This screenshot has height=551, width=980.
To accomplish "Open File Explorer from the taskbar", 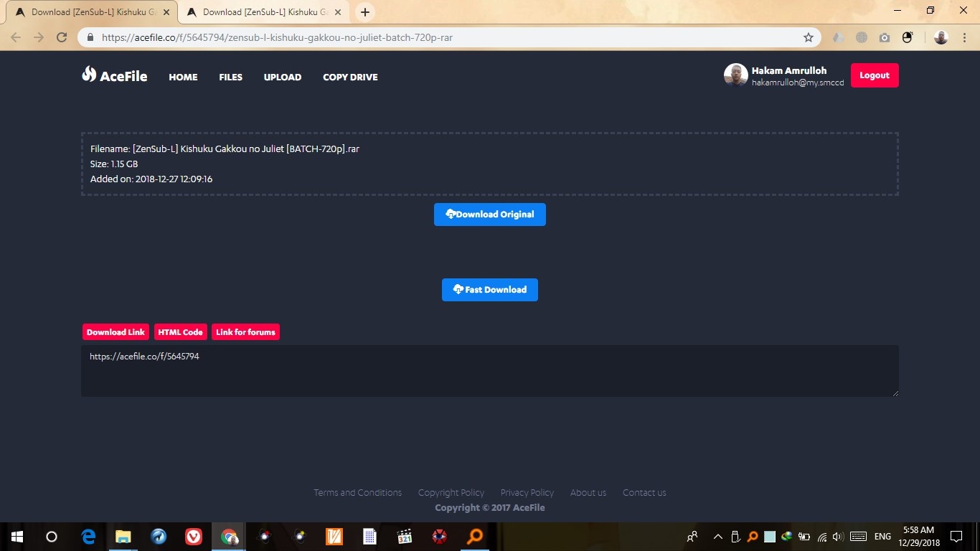I will 123,536.
